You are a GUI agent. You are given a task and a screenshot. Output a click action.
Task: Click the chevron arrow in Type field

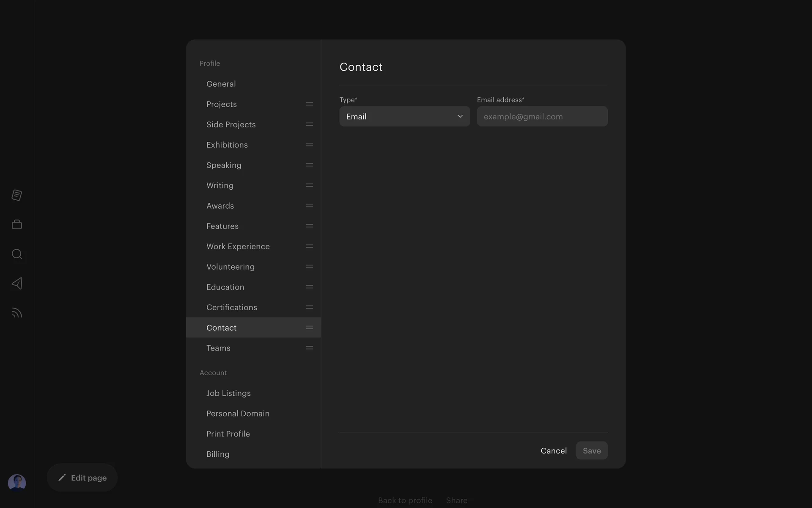coord(460,116)
